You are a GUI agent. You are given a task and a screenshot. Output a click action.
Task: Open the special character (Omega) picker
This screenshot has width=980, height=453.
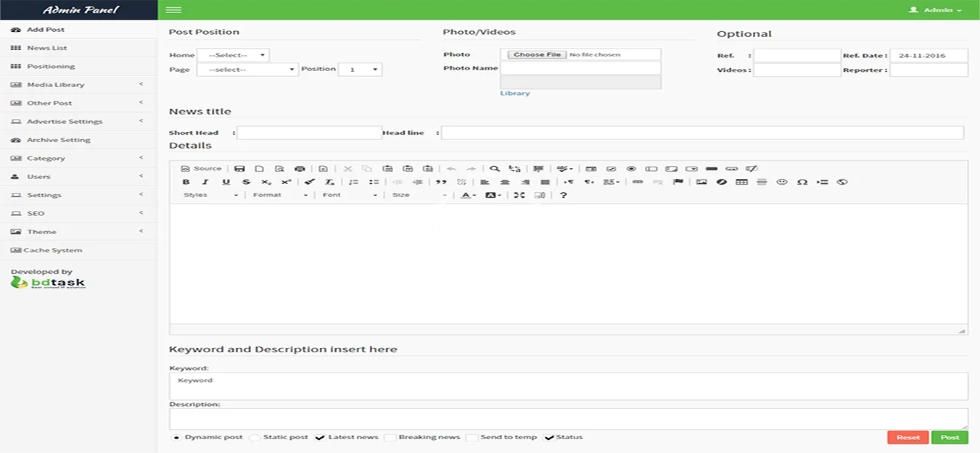point(802,182)
